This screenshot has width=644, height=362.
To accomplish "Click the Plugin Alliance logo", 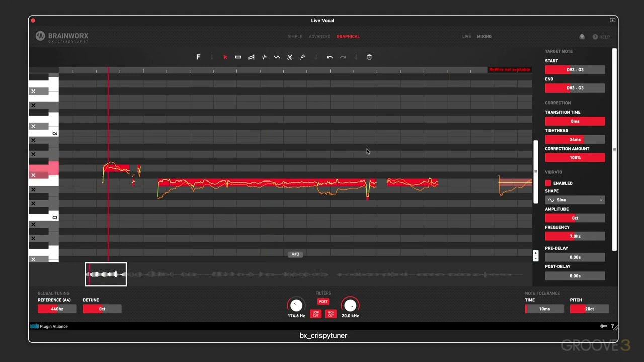I will [x=49, y=326].
